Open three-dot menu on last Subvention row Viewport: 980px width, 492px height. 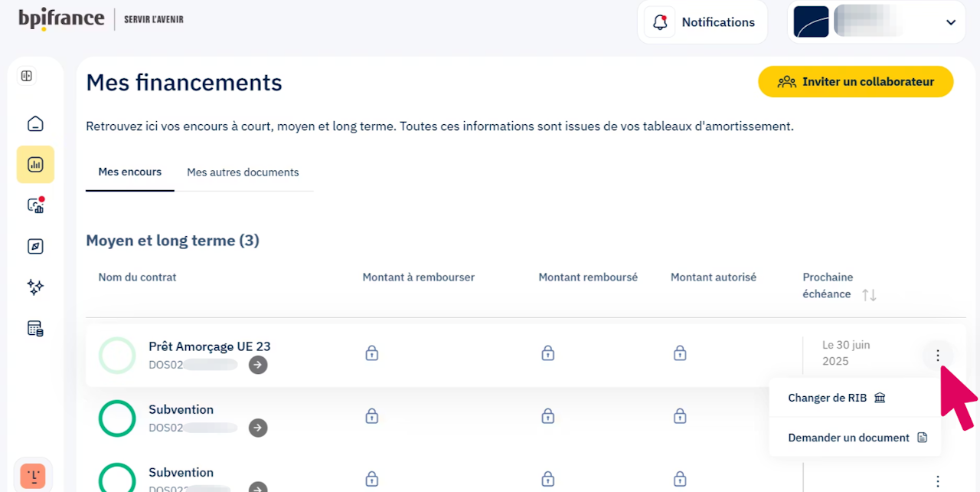tap(938, 481)
